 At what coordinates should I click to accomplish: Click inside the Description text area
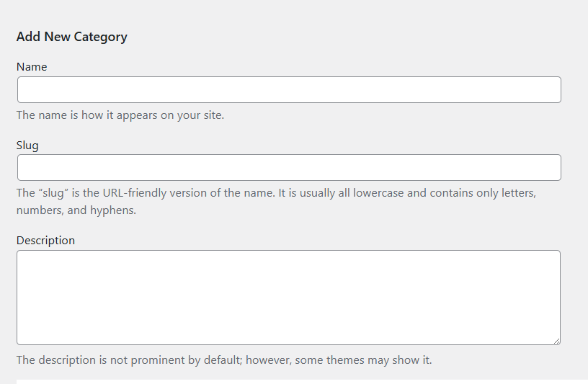pyautogui.click(x=288, y=297)
